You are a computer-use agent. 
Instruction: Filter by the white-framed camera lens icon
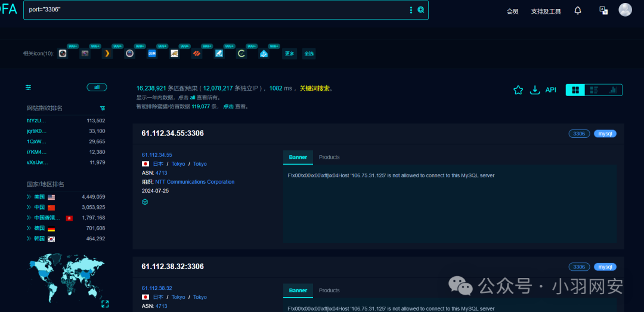(x=63, y=54)
